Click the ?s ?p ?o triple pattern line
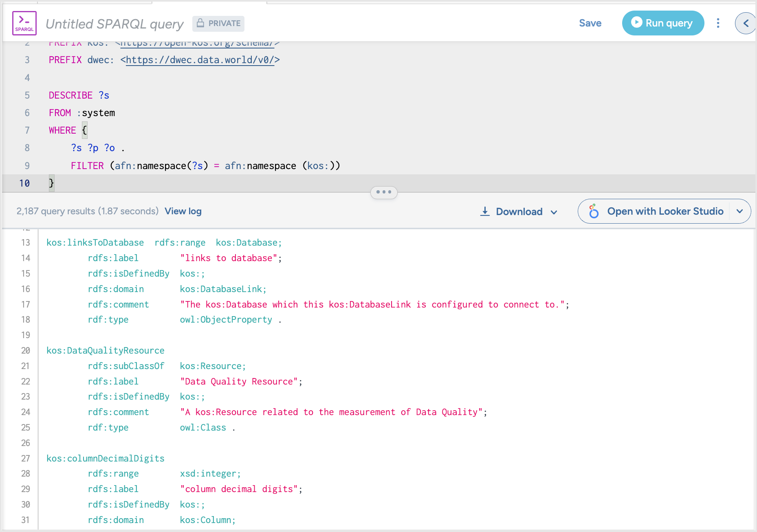This screenshot has height=532, width=757. 98,148
